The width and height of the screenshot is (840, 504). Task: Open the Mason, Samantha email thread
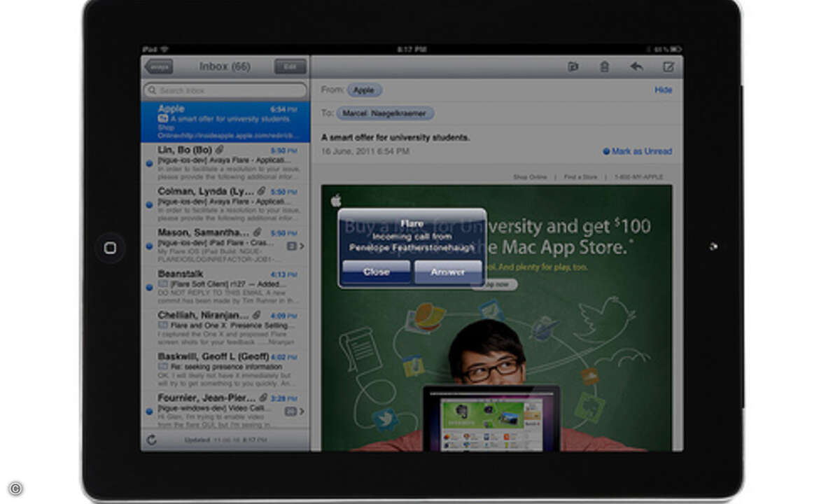tap(225, 246)
